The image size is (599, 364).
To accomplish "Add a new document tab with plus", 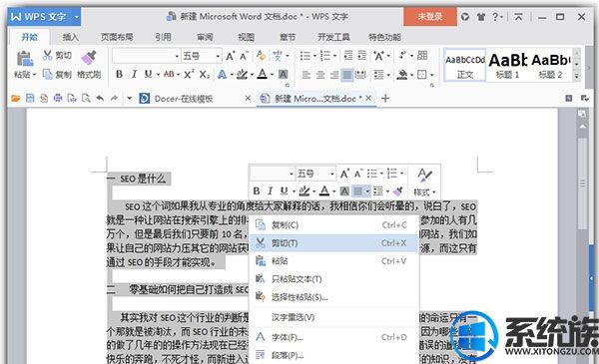I will click(385, 99).
